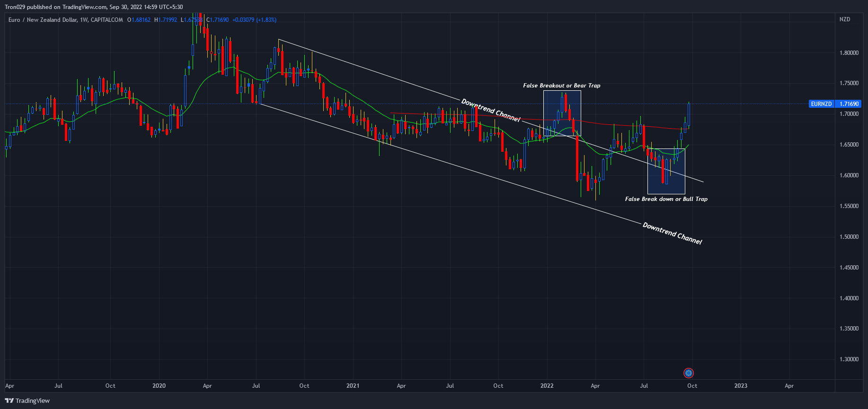The height and width of the screenshot is (409, 868).
Task: Click the bear trap highlighted rectangle
Action: [x=562, y=113]
